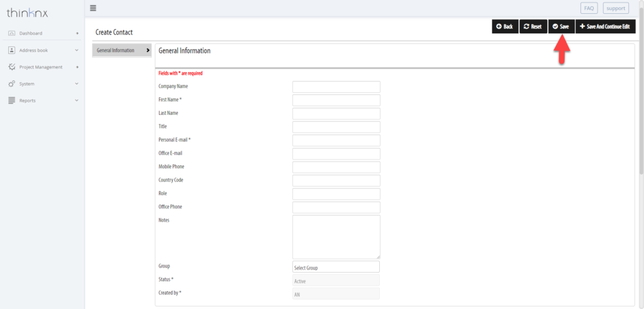
Task: Click inside the Notes text area
Action: point(336,237)
